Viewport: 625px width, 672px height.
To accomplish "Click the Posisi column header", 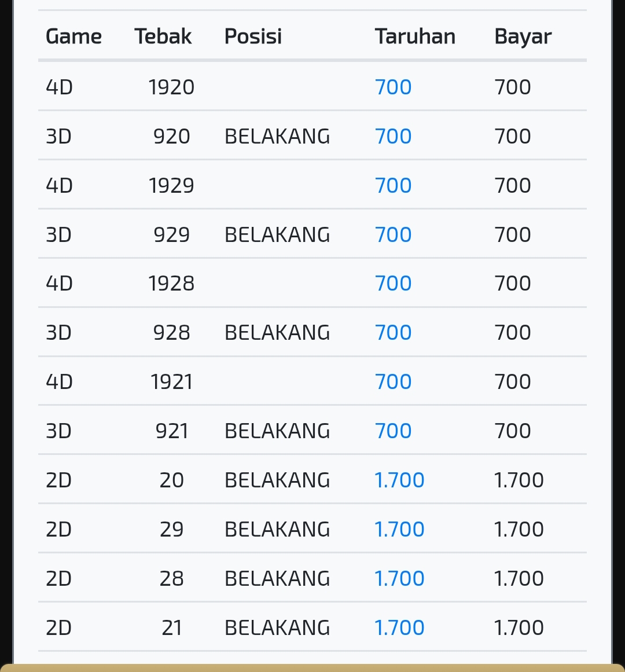I will pyautogui.click(x=253, y=36).
